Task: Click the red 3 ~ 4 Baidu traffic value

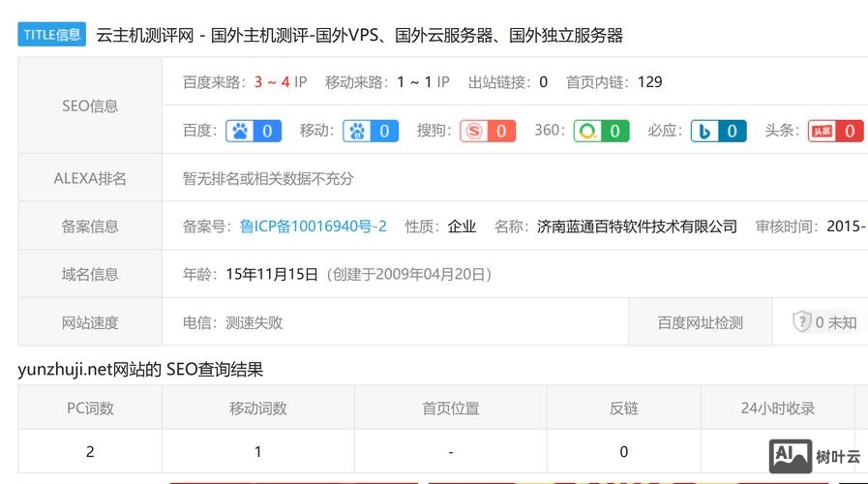Action: (x=272, y=82)
